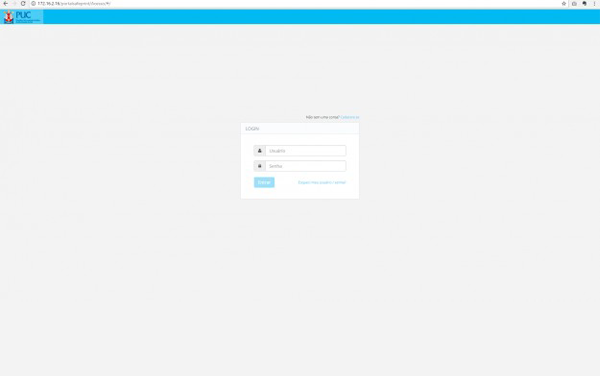The width and height of the screenshot is (600, 376).
Task: Click the blank area of the white login panel
Action: (x=300, y=193)
